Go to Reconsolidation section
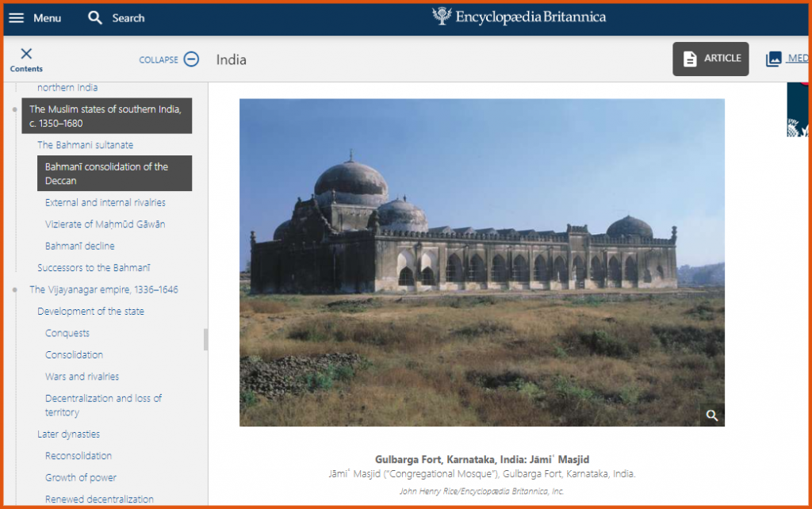The height and width of the screenshot is (509, 812). point(79,456)
